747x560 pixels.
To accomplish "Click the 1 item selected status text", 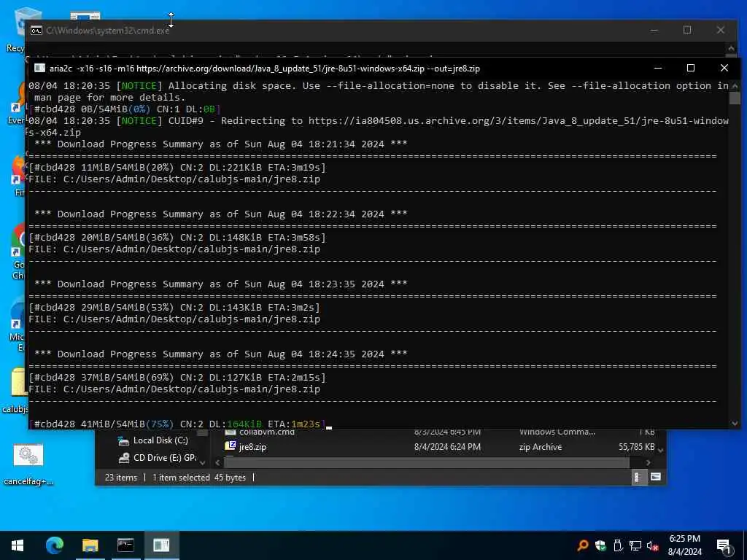I will [x=181, y=478].
